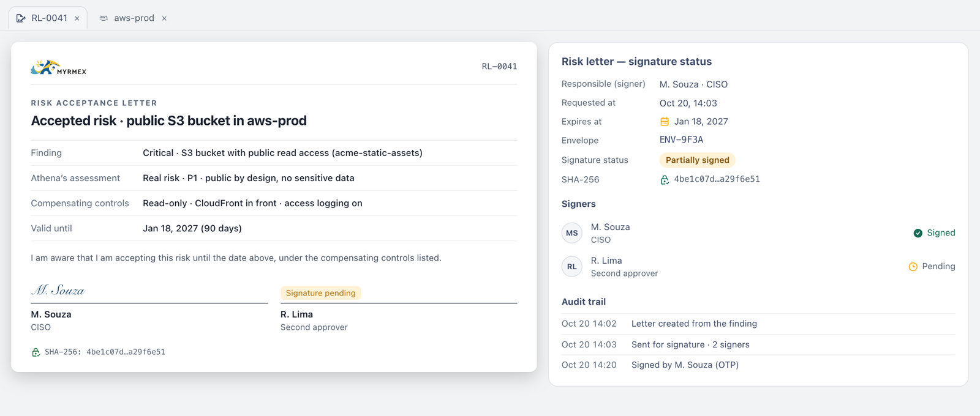Click the calendar icon beside Jan 18, 2027
This screenshot has width=980, height=416.
coord(665,121)
